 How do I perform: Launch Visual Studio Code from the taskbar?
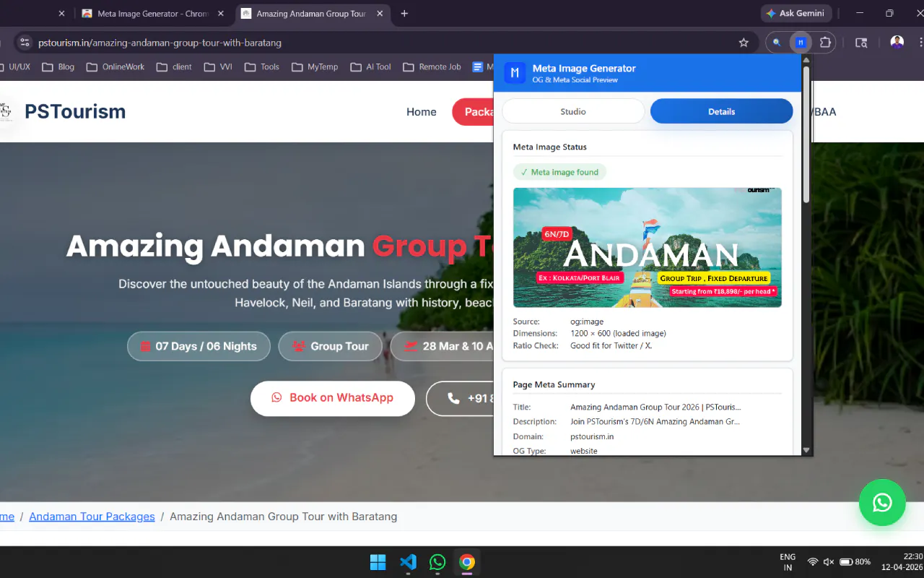408,562
